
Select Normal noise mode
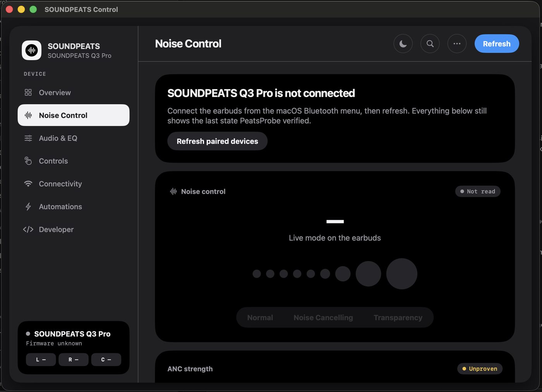[x=260, y=318]
